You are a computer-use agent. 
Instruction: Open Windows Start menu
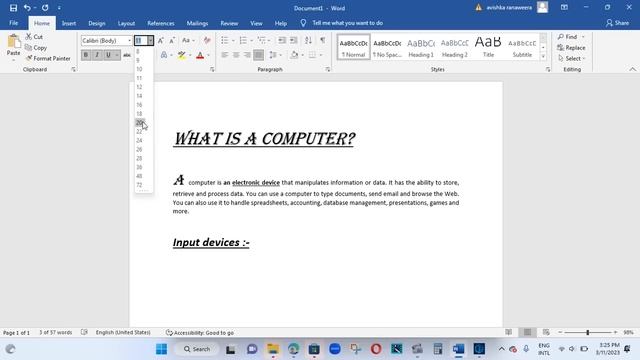[x=161, y=349]
